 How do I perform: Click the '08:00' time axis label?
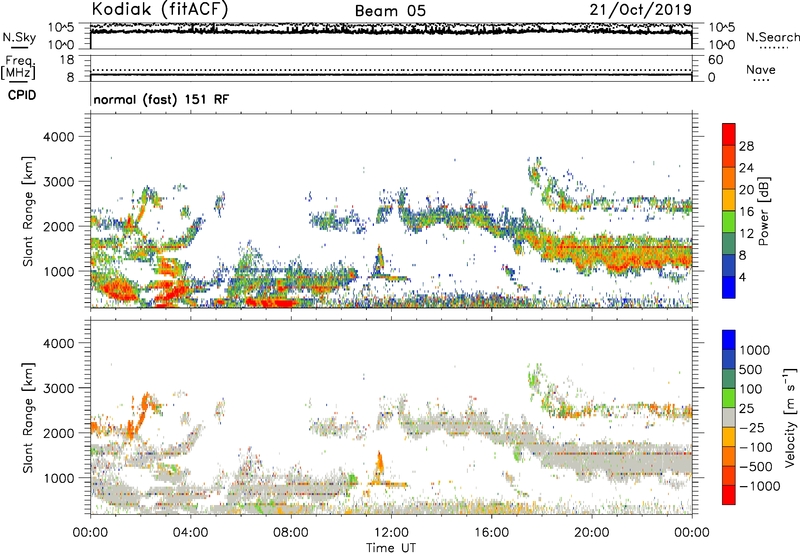tap(291, 533)
